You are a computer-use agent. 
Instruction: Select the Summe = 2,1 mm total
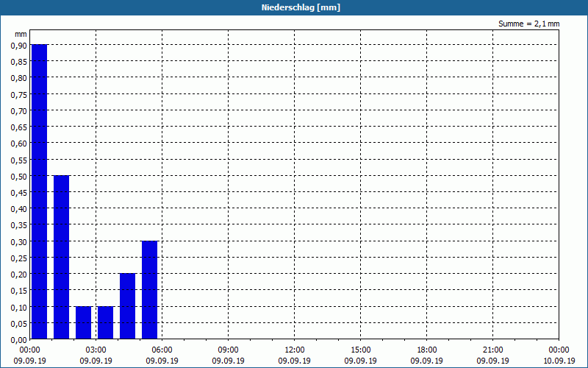click(528, 24)
